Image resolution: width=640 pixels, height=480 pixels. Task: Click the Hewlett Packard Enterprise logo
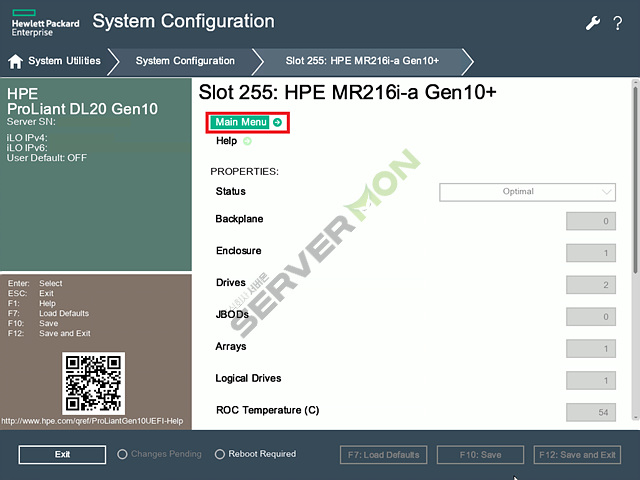[45, 23]
